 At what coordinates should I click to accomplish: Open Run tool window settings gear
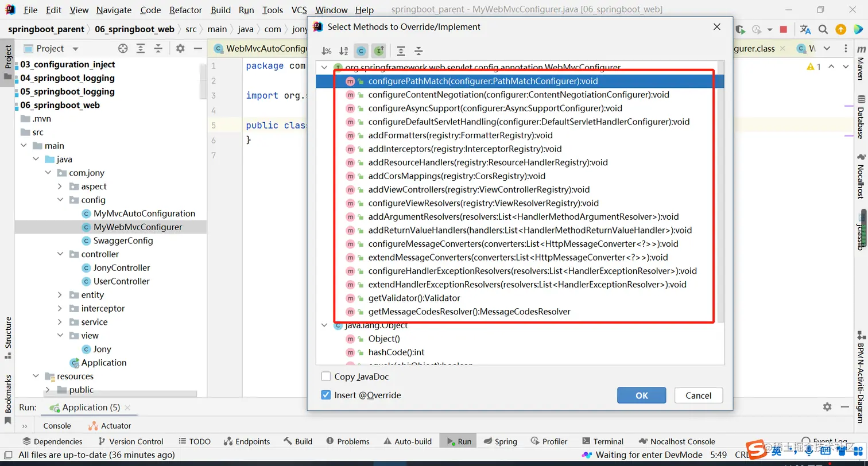click(827, 407)
